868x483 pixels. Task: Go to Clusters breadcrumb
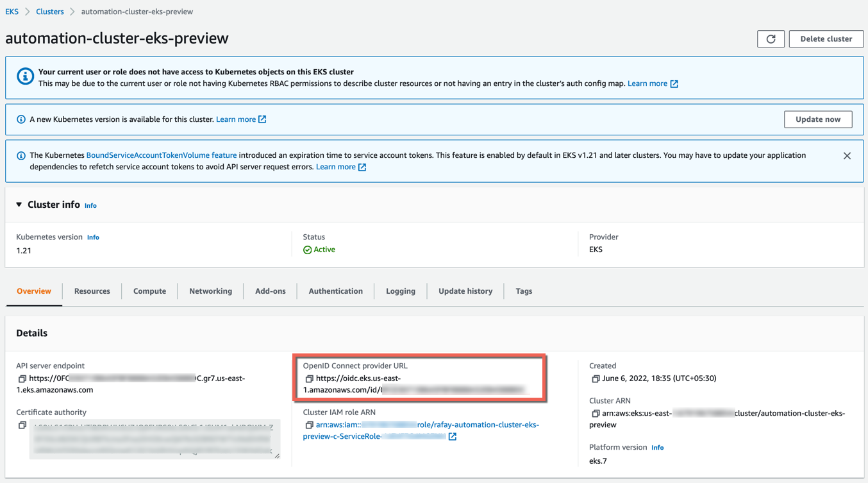pyautogui.click(x=50, y=12)
